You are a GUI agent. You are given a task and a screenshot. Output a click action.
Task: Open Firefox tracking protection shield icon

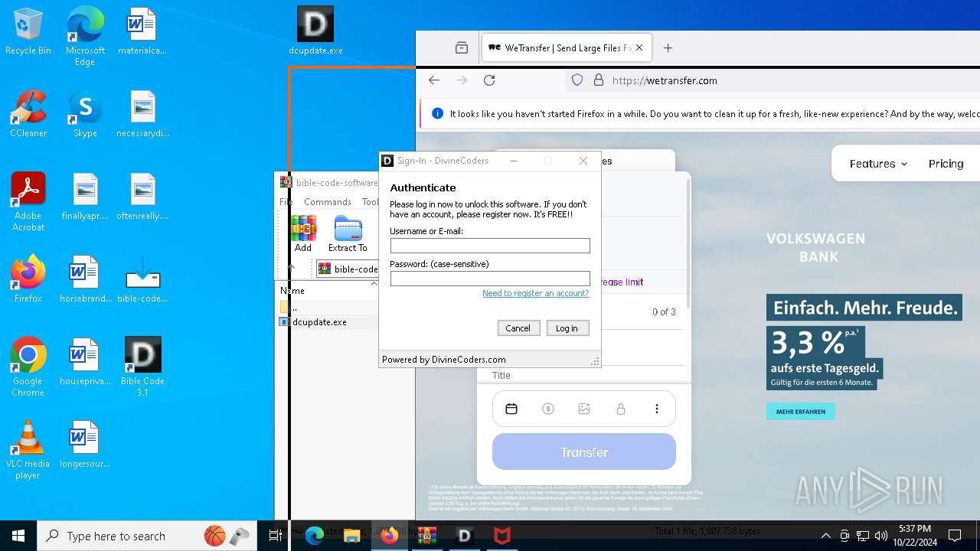pyautogui.click(x=578, y=80)
